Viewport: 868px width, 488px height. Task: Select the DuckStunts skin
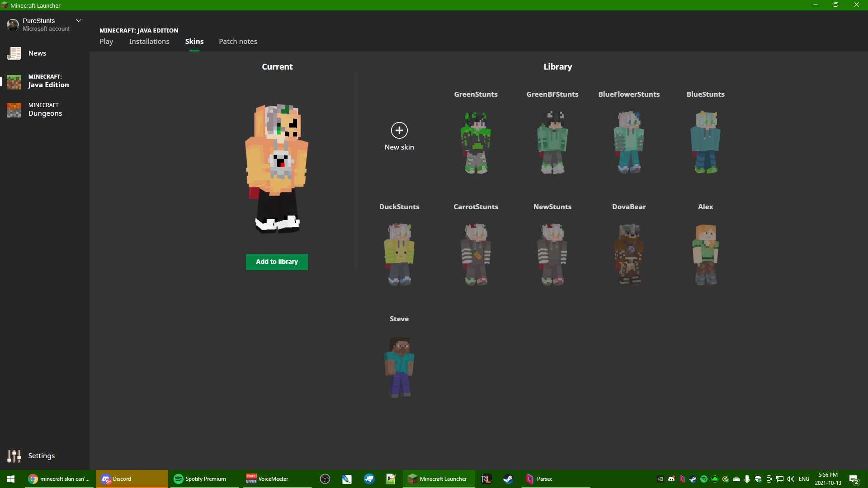tap(399, 254)
